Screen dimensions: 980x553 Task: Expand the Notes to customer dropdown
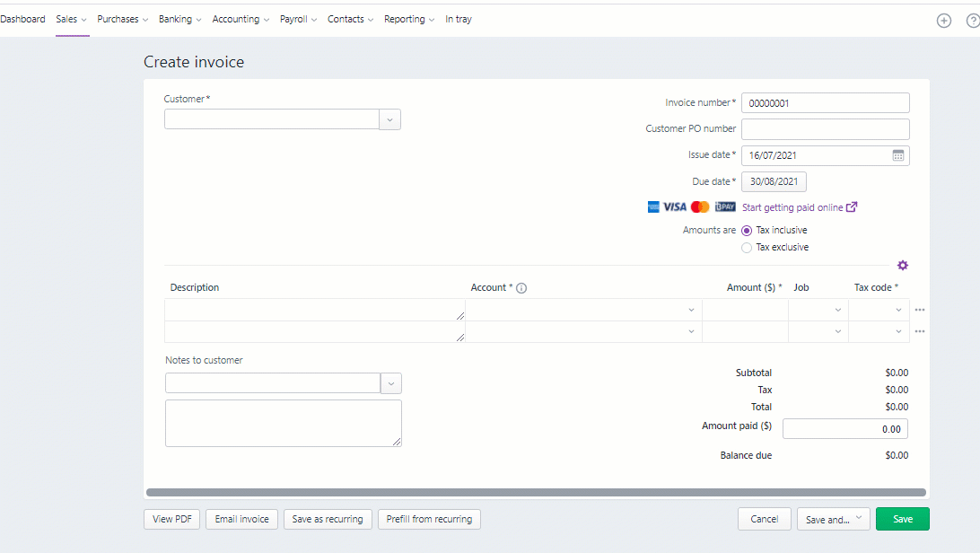point(391,383)
